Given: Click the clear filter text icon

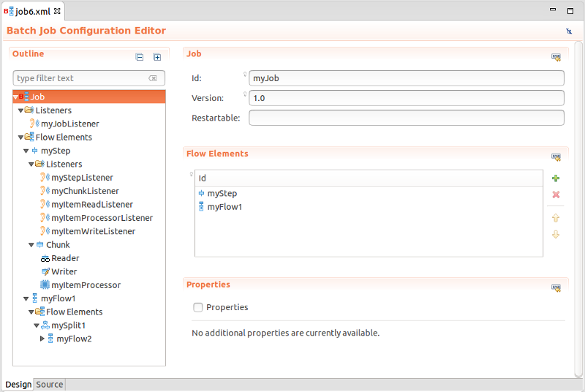Looking at the screenshot, I should [x=153, y=78].
